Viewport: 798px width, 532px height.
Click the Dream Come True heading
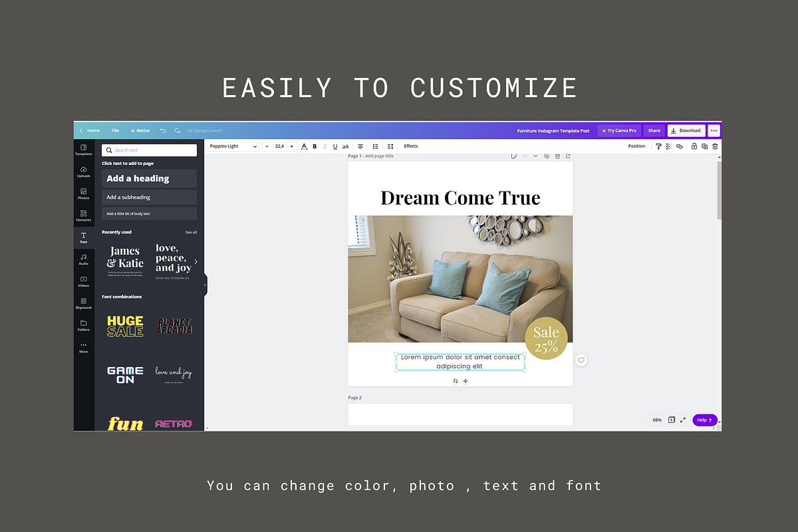(460, 198)
